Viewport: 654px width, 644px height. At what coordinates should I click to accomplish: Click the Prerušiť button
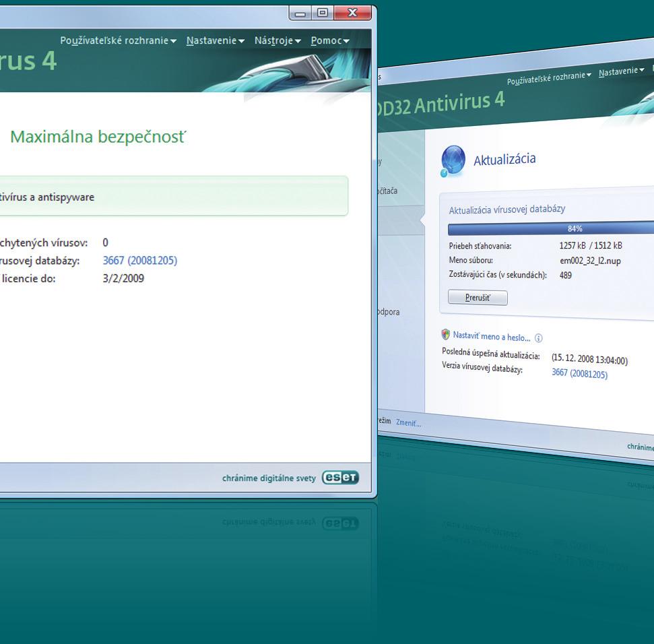pyautogui.click(x=478, y=298)
